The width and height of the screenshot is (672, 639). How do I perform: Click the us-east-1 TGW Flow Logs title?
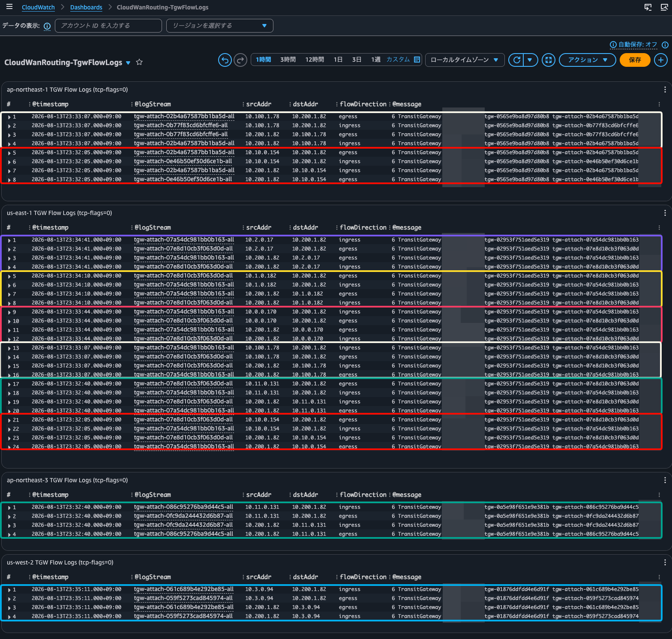point(59,213)
